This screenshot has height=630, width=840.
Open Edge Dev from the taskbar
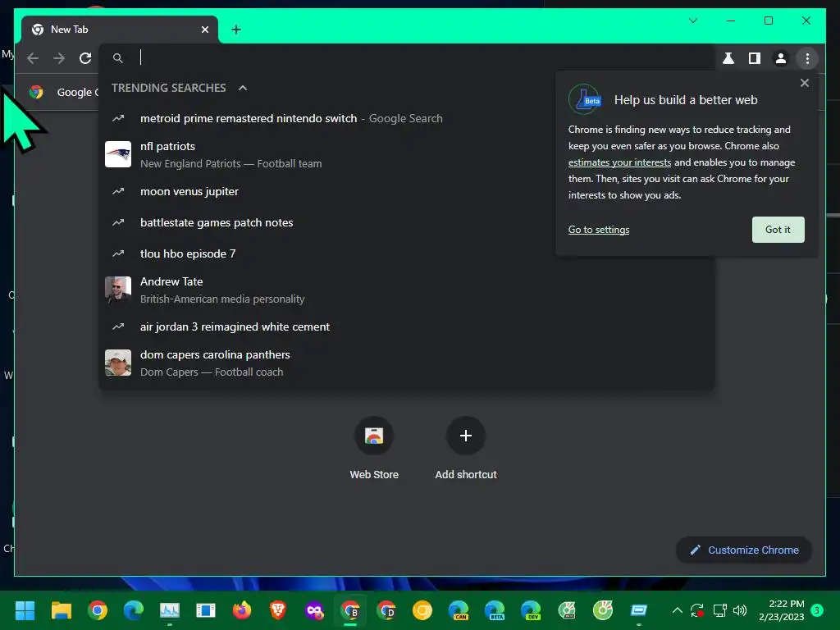(x=531, y=610)
